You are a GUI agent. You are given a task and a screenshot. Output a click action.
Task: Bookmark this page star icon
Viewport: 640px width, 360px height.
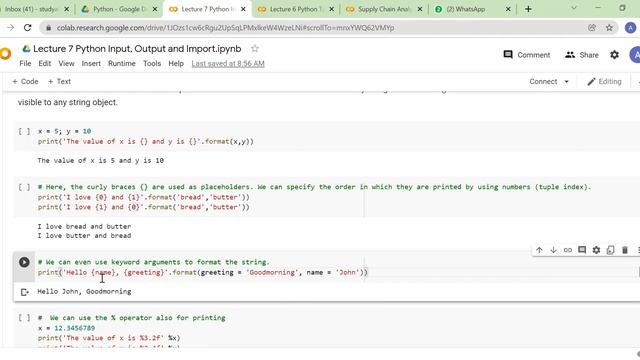pyautogui.click(x=609, y=28)
